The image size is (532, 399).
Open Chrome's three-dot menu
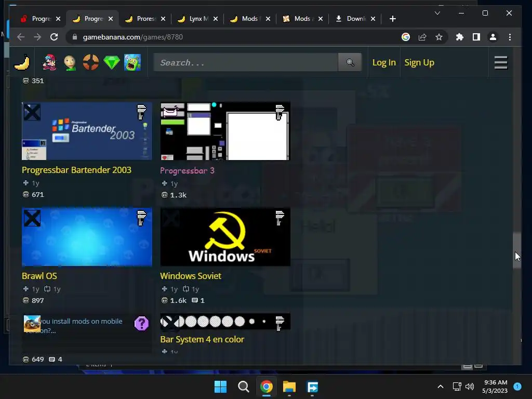point(510,37)
